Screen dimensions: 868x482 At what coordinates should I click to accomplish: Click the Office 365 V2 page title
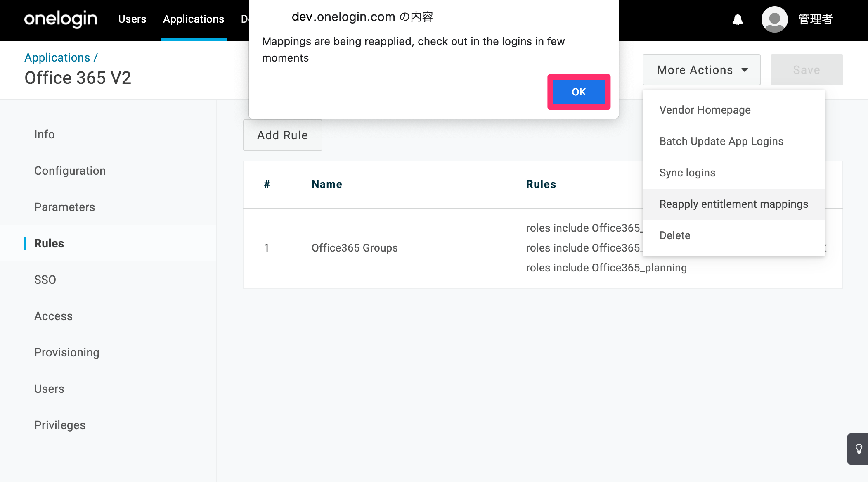[78, 78]
